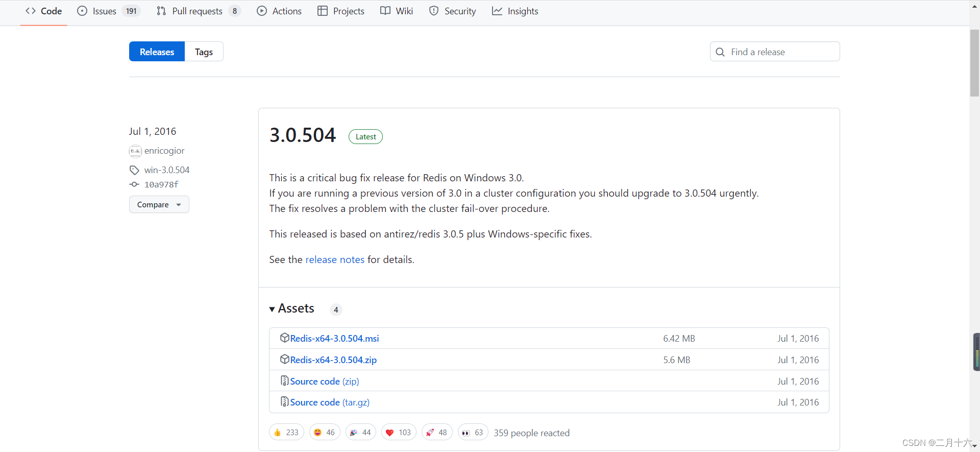Click the Latest badge

[365, 137]
